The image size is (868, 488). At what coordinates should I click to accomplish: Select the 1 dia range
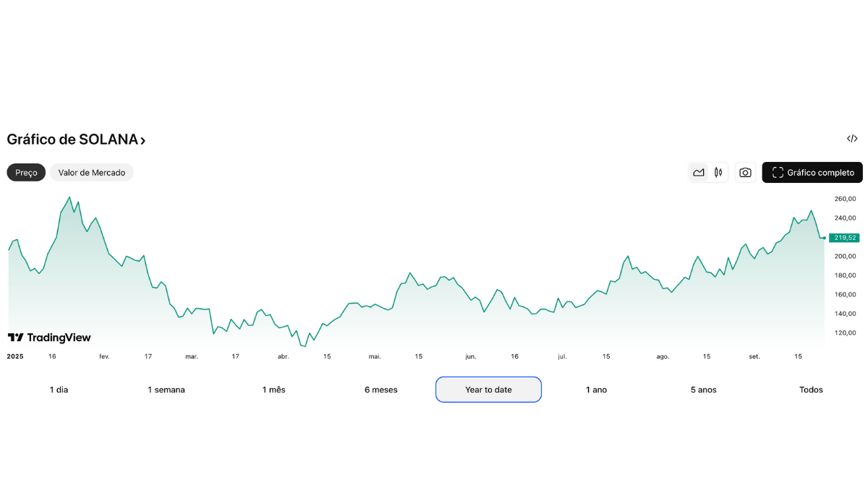[59, 390]
